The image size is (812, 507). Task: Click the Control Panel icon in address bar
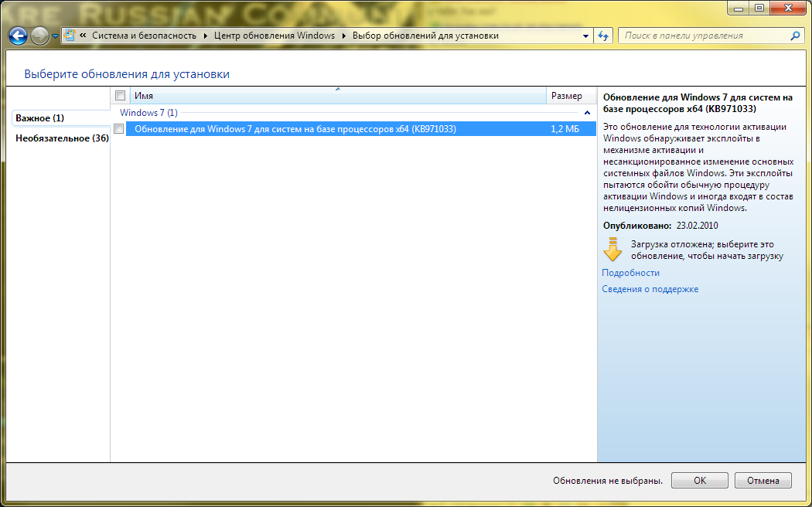pyautogui.click(x=69, y=36)
